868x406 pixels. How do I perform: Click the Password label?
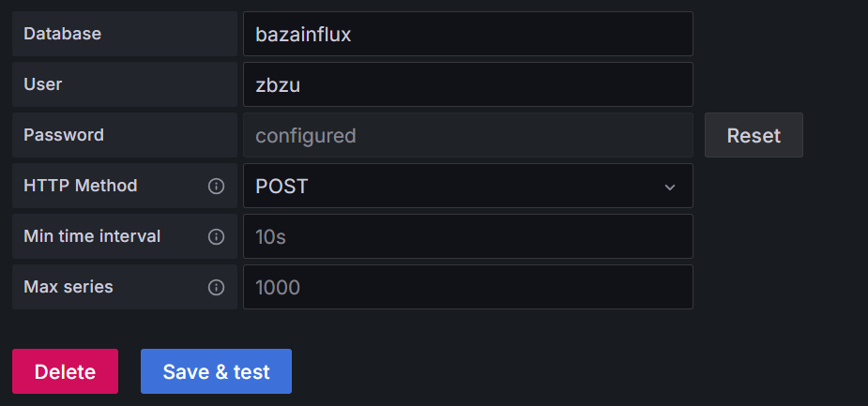pyautogui.click(x=64, y=135)
